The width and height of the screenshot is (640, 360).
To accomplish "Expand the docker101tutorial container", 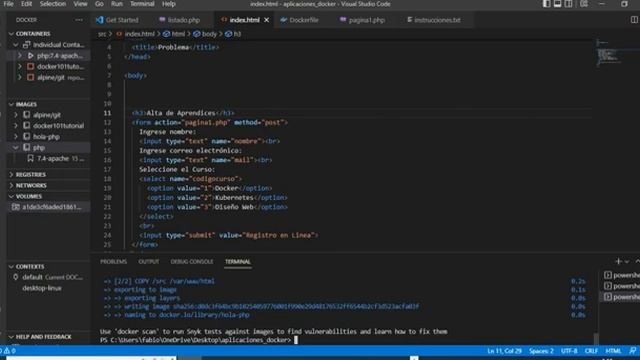I will coord(20,67).
